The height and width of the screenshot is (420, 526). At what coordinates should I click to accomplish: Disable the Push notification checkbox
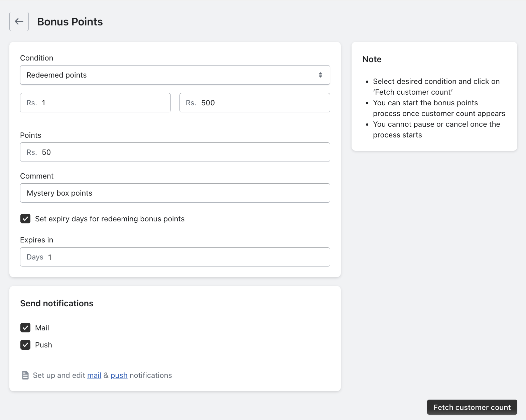pyautogui.click(x=25, y=345)
